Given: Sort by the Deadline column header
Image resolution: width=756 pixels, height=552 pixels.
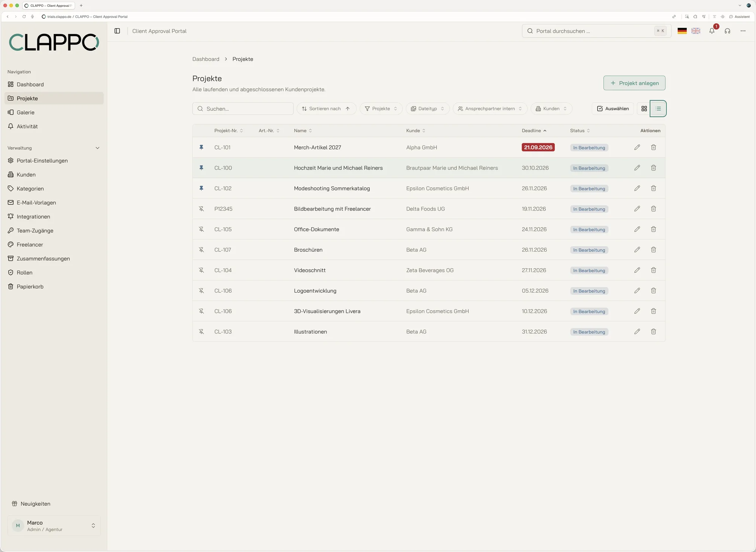Looking at the screenshot, I should coord(534,131).
